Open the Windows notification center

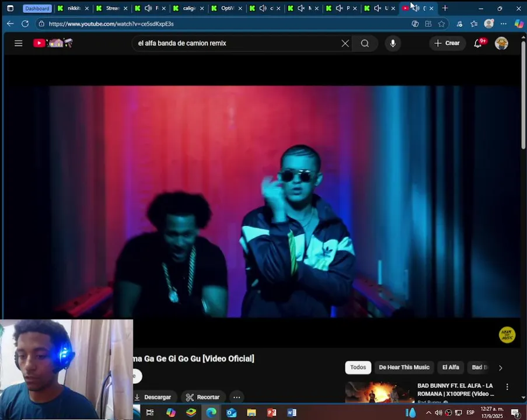(x=515, y=412)
